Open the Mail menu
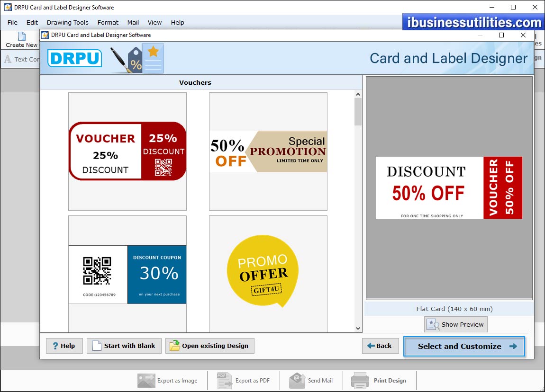The image size is (545, 392). point(133,22)
